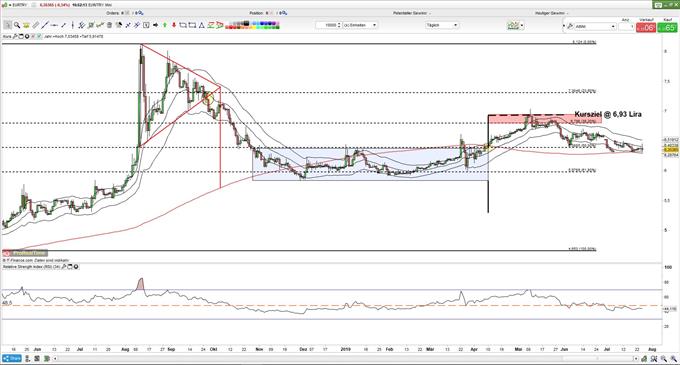
Task: Pick the first rectangle drawing tool
Action: coord(183,25)
